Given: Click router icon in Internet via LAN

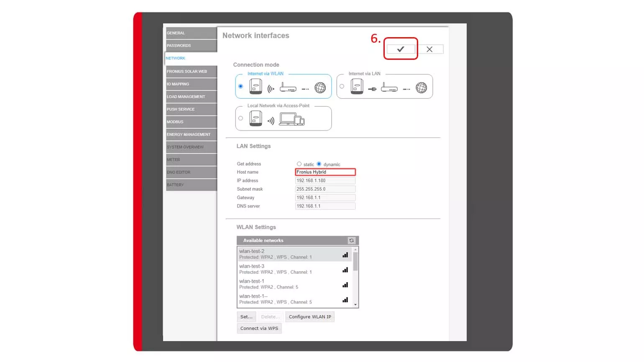Looking at the screenshot, I should click(389, 88).
